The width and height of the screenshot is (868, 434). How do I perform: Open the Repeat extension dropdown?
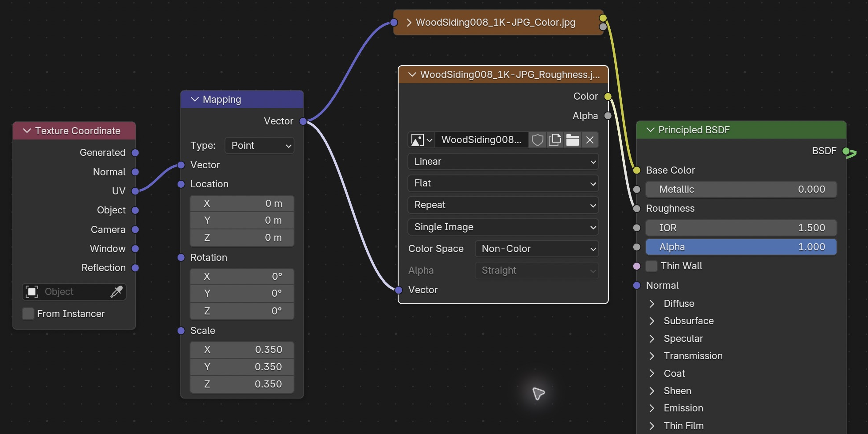click(503, 205)
